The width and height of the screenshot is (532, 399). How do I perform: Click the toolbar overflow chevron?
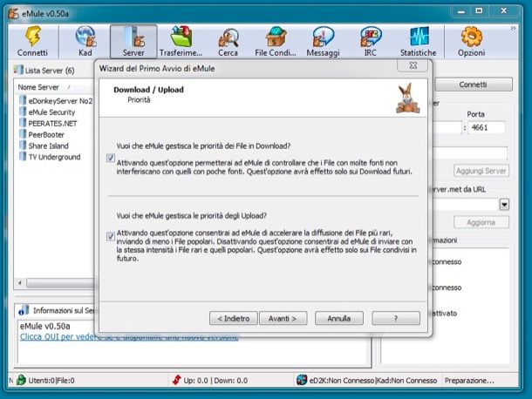pos(513,28)
